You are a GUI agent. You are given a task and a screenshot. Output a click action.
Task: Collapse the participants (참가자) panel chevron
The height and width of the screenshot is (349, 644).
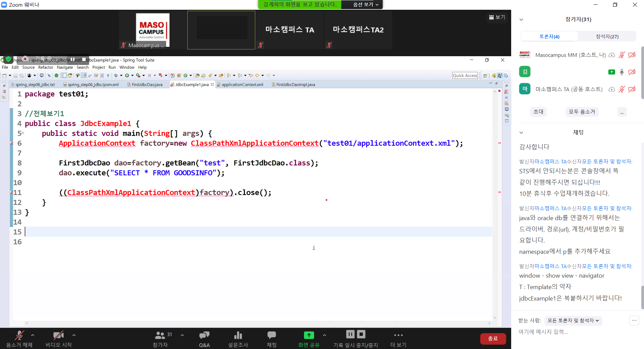(x=521, y=20)
